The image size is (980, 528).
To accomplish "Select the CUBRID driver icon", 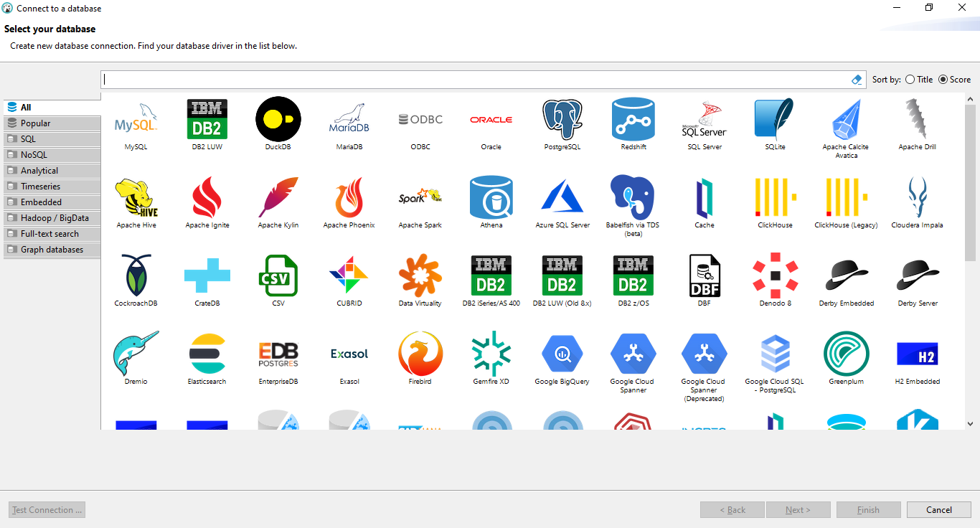I will pos(349,275).
